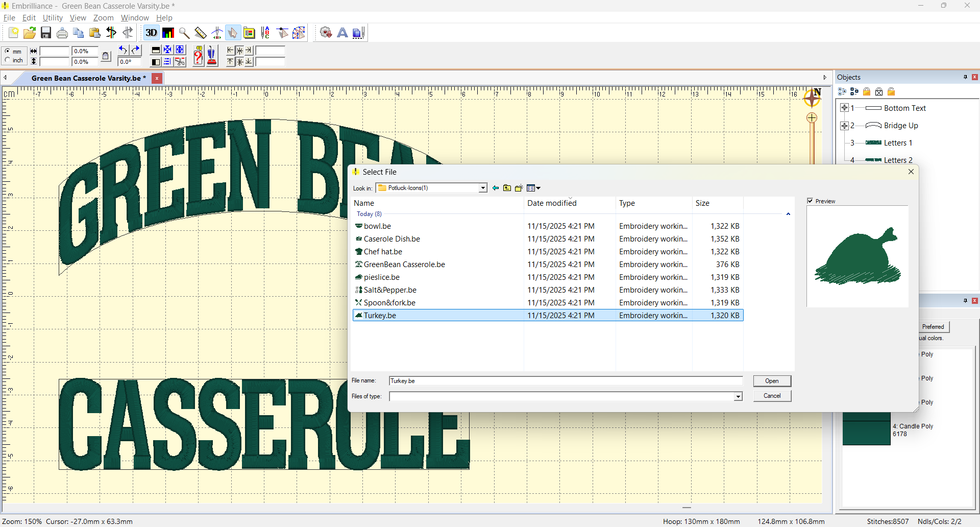Image resolution: width=980 pixels, height=527 pixels.
Task: Click the locked padlock icon in Objects panel
Action: point(867,92)
